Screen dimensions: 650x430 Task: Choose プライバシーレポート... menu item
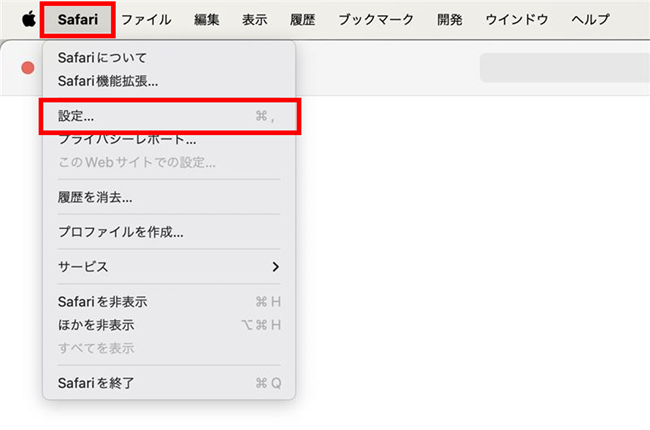click(169, 139)
